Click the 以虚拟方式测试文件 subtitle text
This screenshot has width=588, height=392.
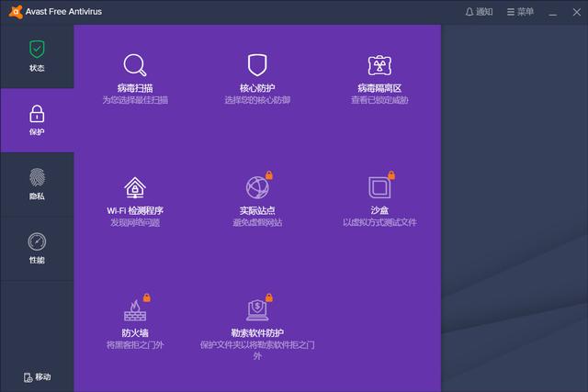(x=379, y=222)
